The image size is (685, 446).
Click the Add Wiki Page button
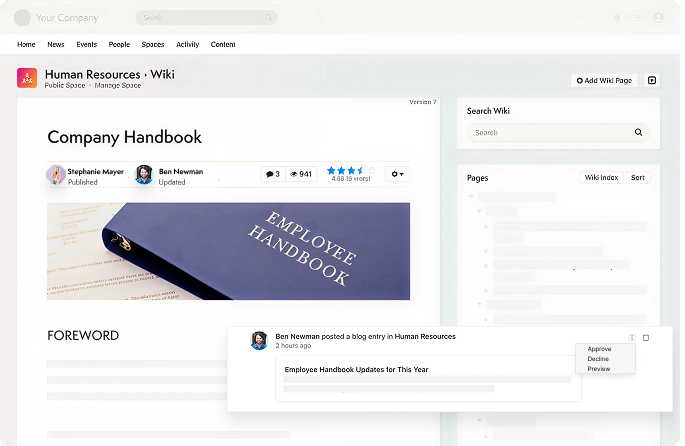(604, 80)
